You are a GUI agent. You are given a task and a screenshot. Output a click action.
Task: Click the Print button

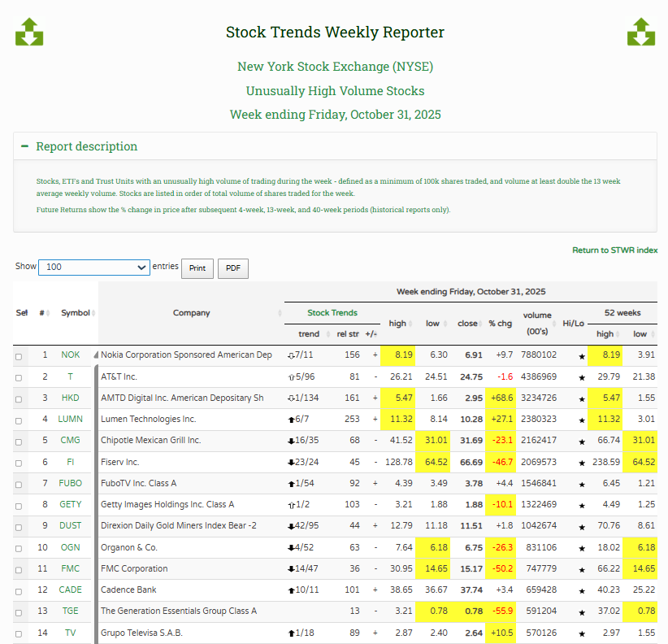pyautogui.click(x=197, y=268)
